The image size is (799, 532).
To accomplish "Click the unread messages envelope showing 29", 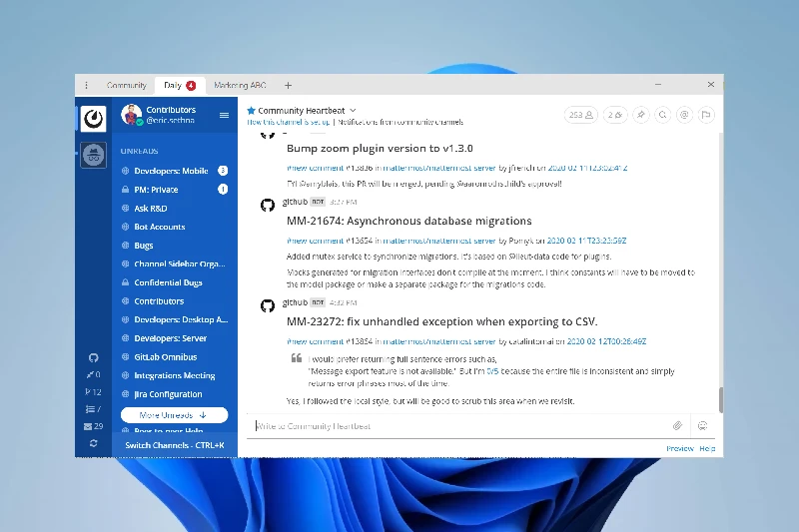I will [93, 426].
